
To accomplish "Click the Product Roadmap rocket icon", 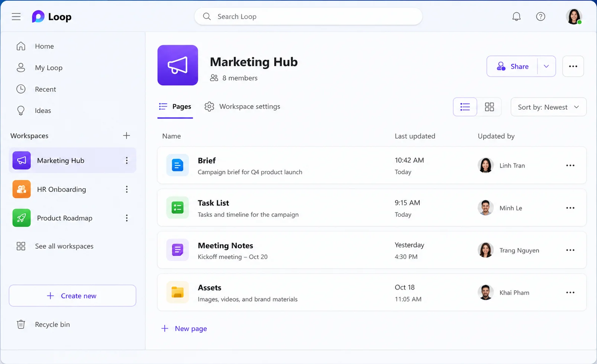I will (22, 218).
